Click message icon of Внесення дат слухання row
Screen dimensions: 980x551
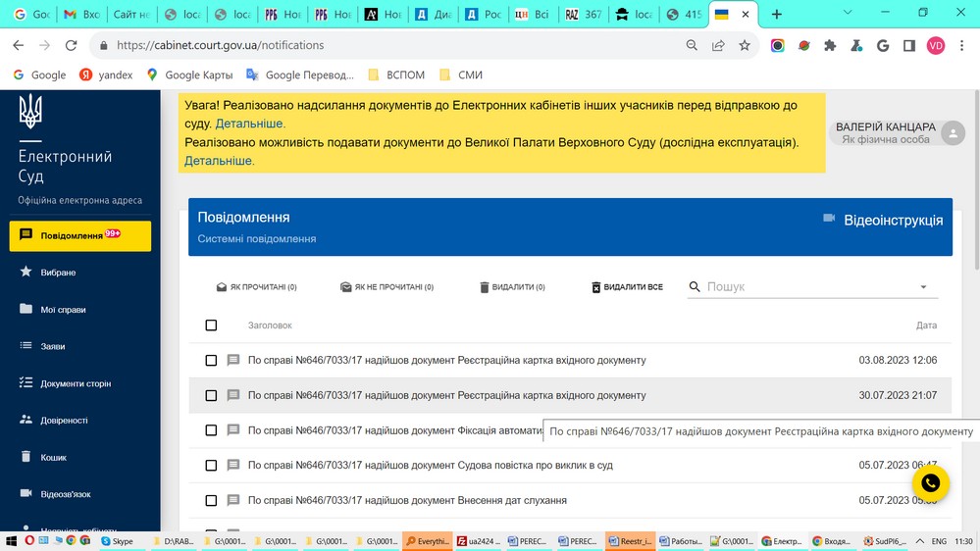(233, 500)
